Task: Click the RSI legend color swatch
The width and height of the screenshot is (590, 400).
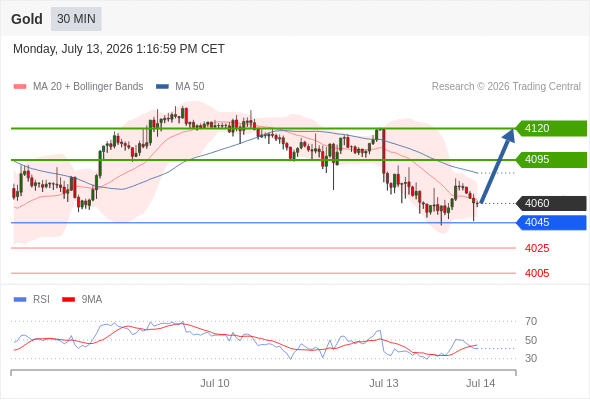Action: (x=20, y=300)
